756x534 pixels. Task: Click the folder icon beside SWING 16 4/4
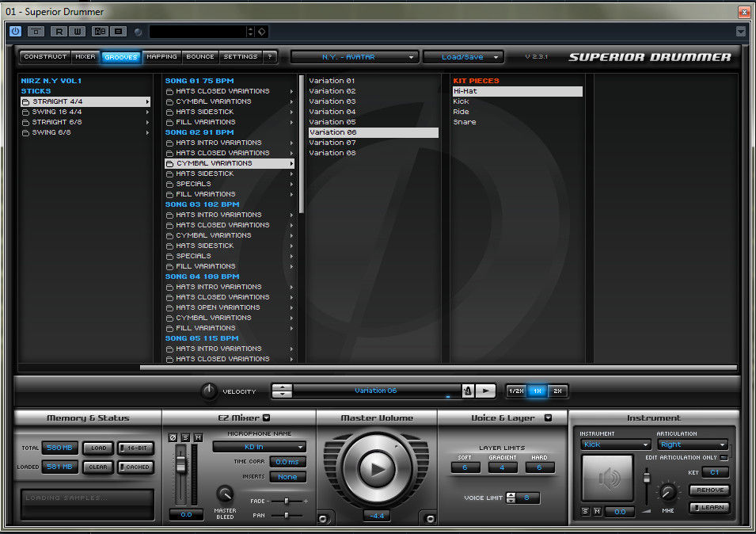click(25, 113)
